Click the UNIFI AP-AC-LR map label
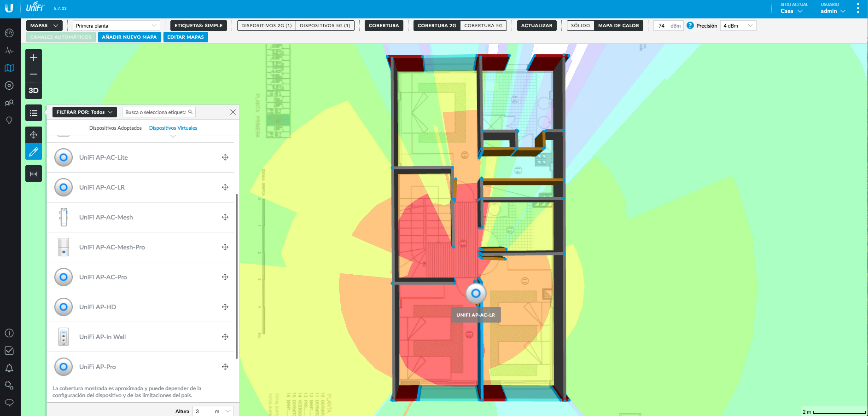Viewport: 868px width, 416px height. tap(476, 315)
